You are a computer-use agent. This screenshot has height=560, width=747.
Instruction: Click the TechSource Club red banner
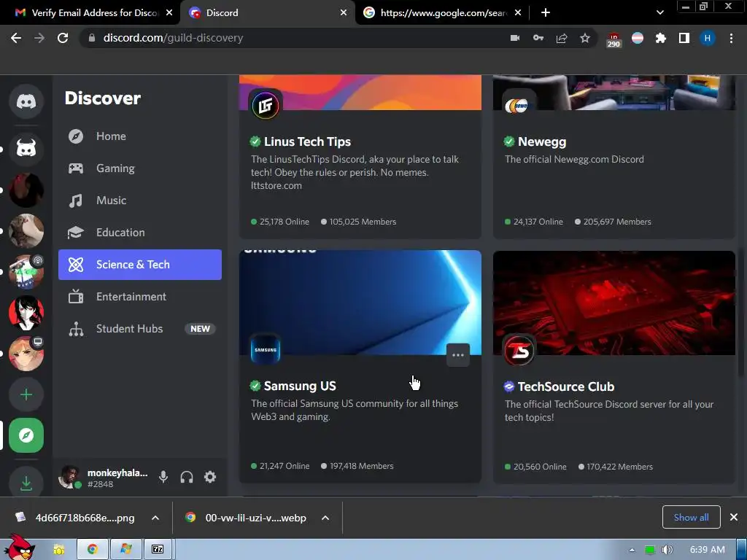tap(614, 303)
